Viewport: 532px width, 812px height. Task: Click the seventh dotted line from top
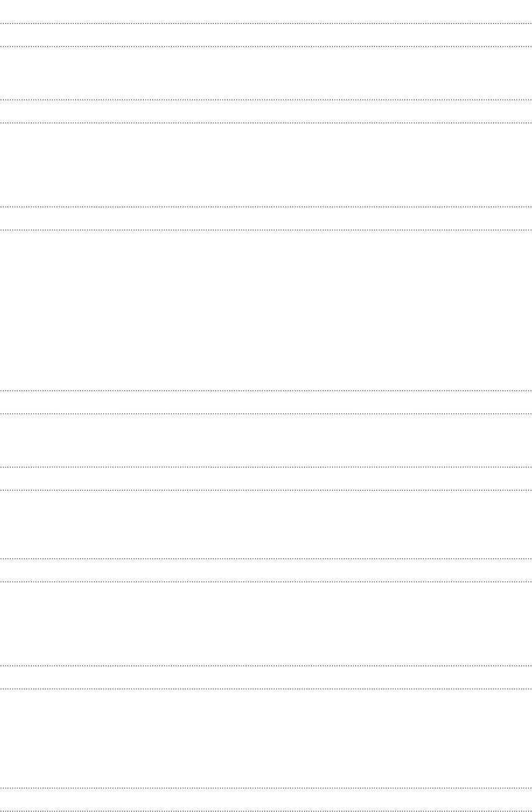[x=266, y=390]
